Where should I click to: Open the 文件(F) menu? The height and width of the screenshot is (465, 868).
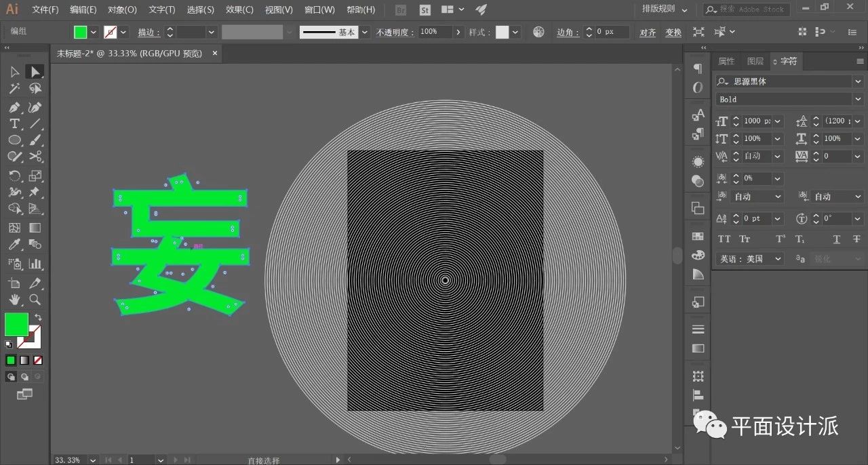pos(45,10)
